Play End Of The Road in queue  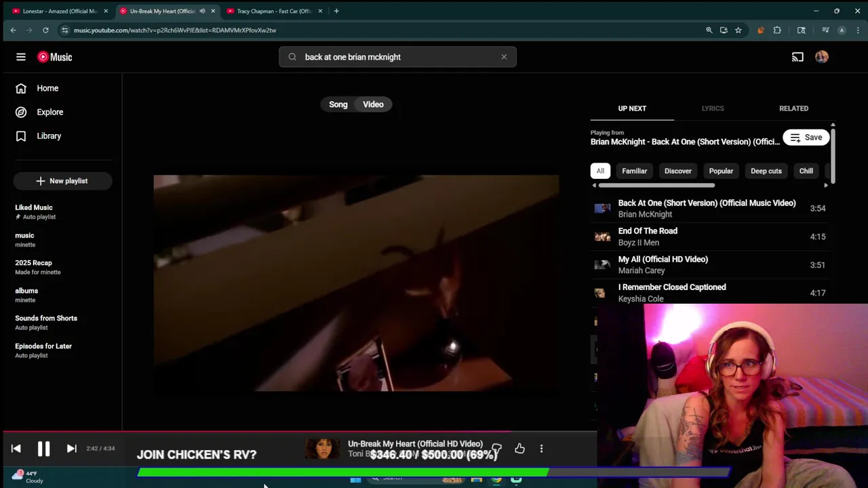coord(709,237)
